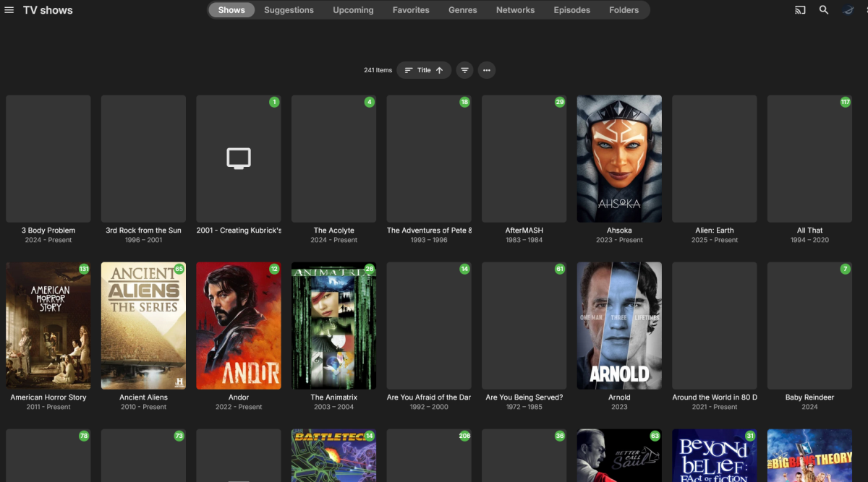868x482 pixels.
Task: Click the 241 Items count text
Action: [x=378, y=70]
